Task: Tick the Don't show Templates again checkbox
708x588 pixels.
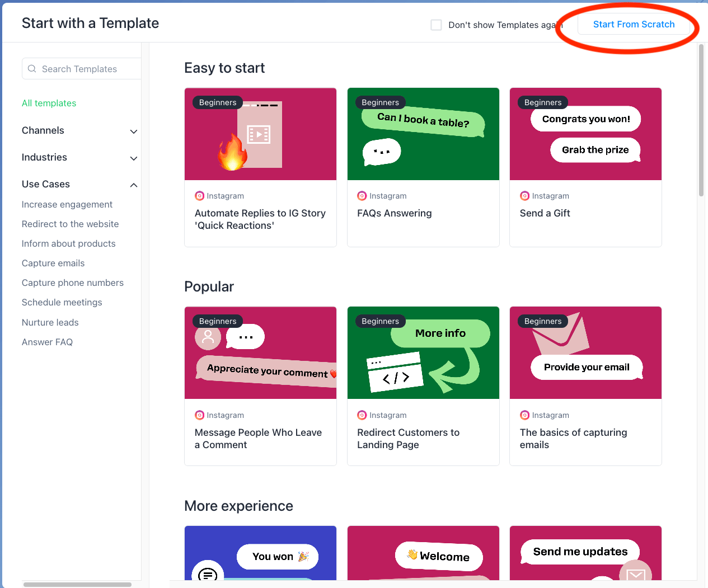Action: (x=437, y=25)
